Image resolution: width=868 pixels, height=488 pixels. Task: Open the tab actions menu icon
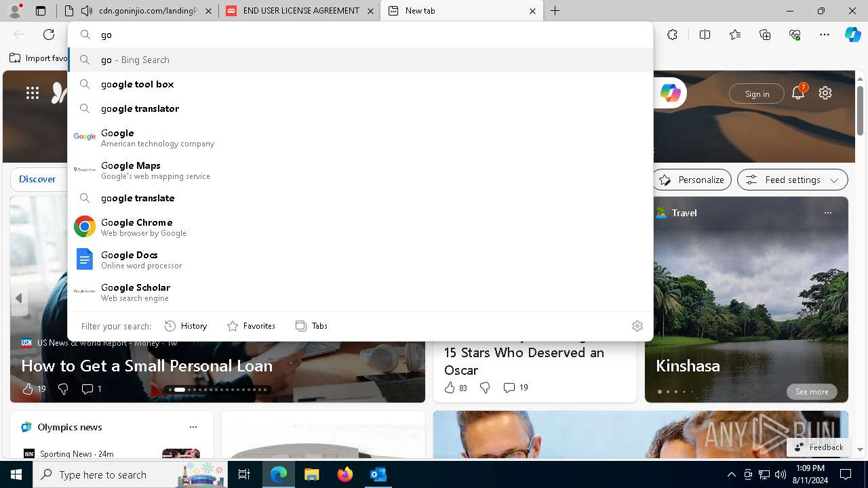click(x=41, y=11)
